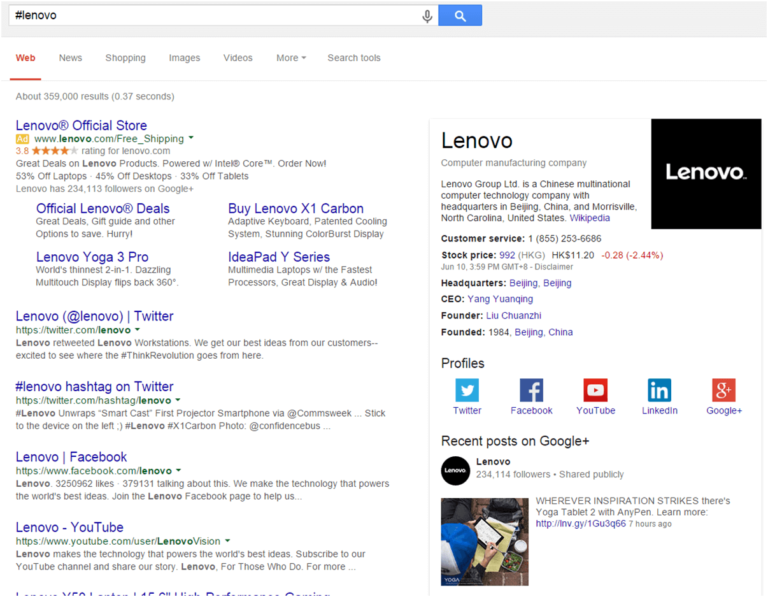Click the star rating for lenovo.com
Image resolution: width=768 pixels, height=597 pixels.
[x=54, y=151]
